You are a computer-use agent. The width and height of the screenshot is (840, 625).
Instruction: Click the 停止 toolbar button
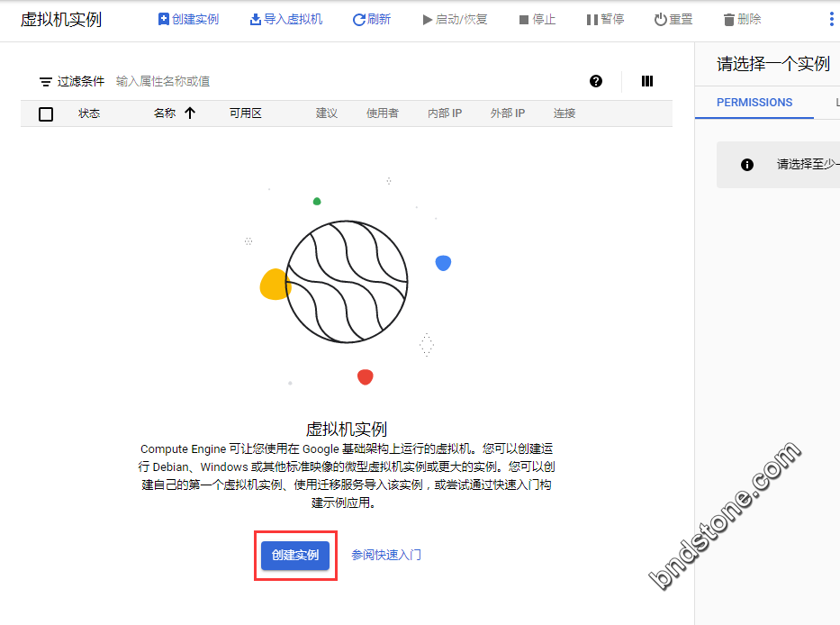[x=537, y=19]
